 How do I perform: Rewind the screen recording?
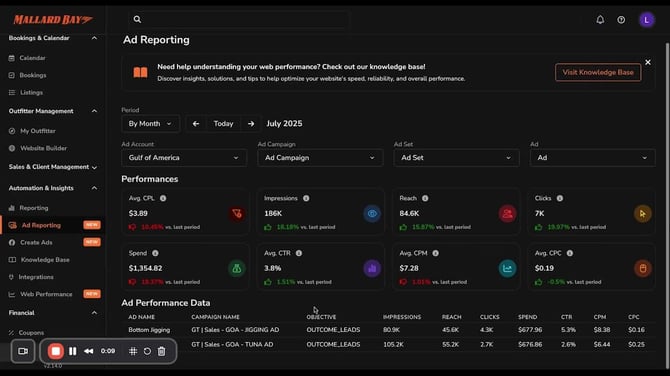[88, 351]
